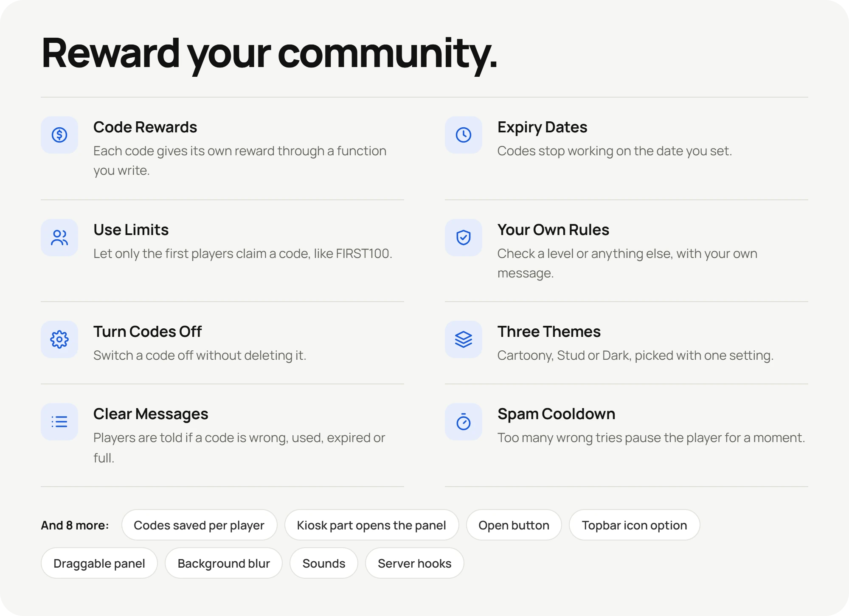Open the Three Themes heading
This screenshot has height=616, width=849.
click(549, 332)
